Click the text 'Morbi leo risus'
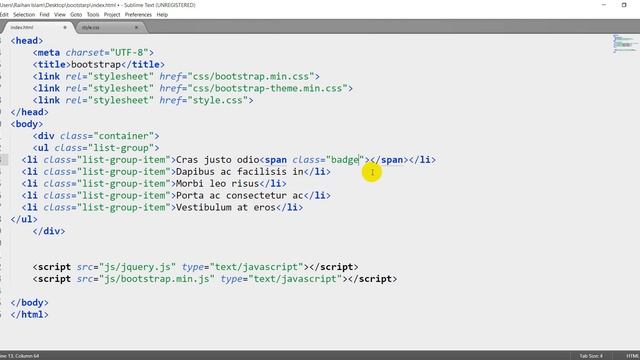The height and width of the screenshot is (360, 640). click(218, 184)
